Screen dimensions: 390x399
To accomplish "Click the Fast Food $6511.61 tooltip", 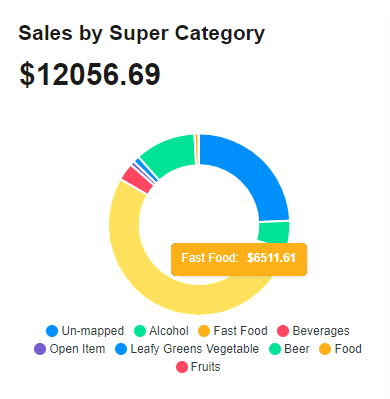I will 239,259.
